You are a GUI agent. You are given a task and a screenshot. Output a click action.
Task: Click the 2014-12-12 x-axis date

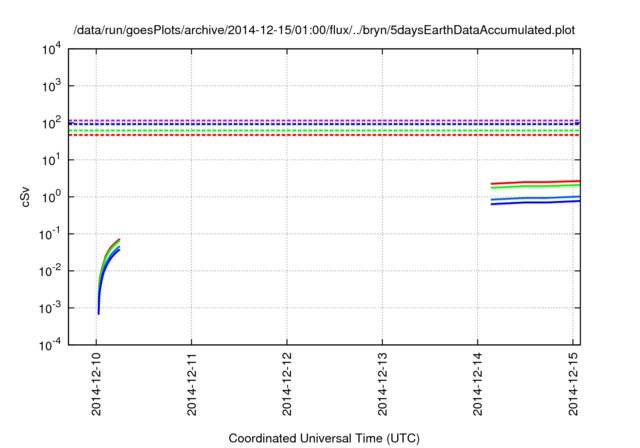point(287,384)
